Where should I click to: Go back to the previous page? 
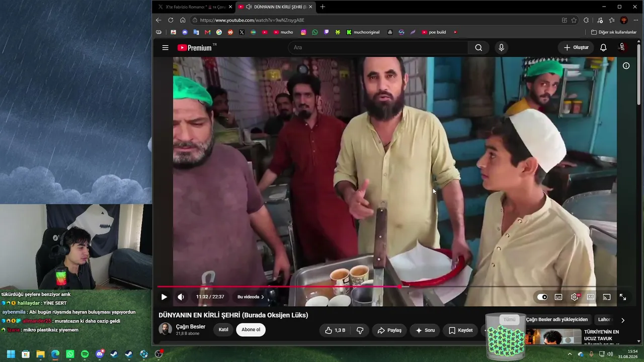158,20
